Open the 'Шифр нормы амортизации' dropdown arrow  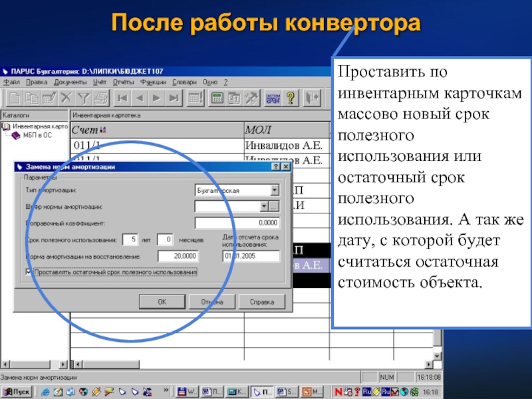pos(263,206)
